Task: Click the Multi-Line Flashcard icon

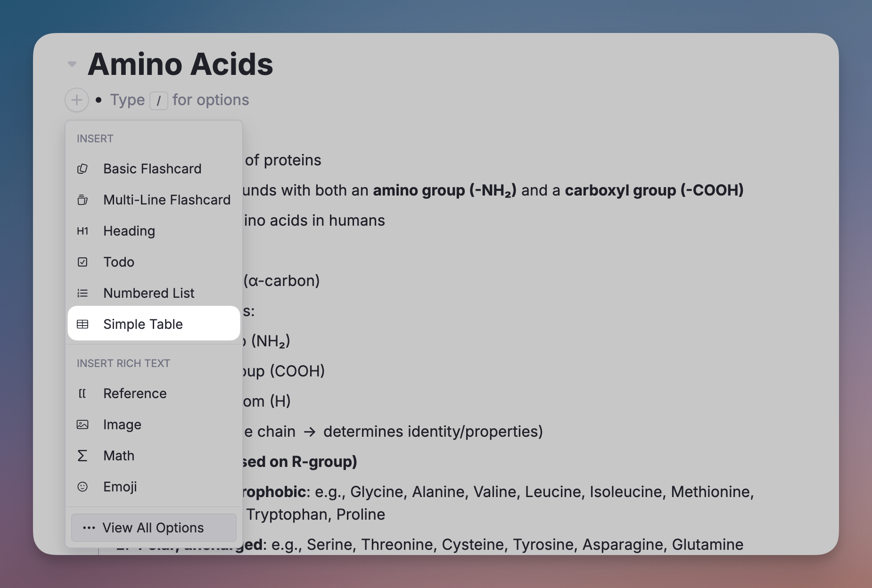Action: pos(82,200)
